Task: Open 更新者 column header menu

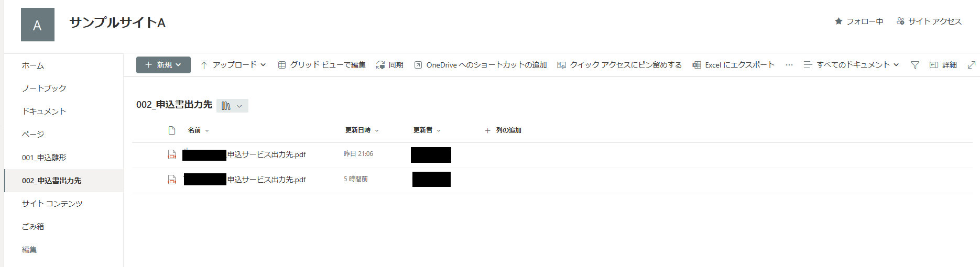Action: 427,130
